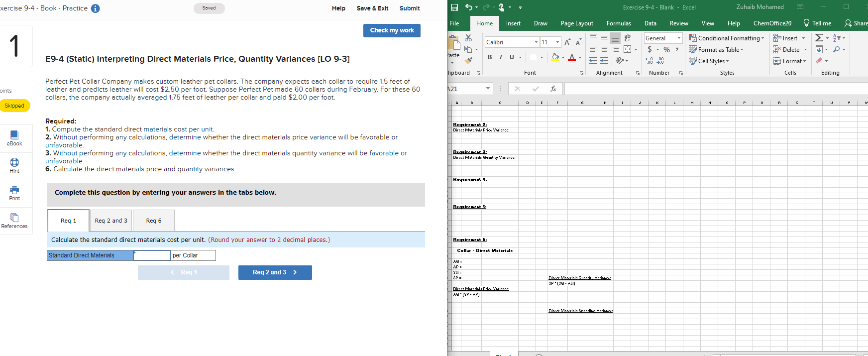This screenshot has height=356, width=868.
Task: Click the AutoSum sigma icon
Action: click(819, 38)
